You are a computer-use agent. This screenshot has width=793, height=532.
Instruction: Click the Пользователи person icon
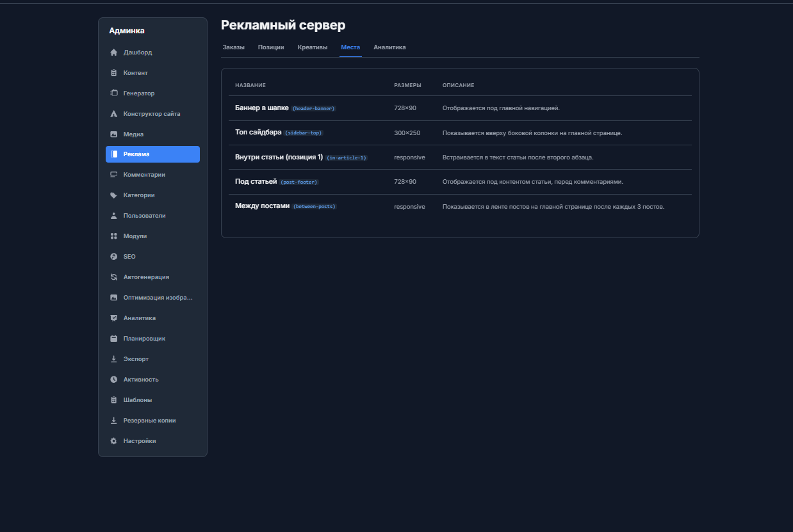pos(114,216)
